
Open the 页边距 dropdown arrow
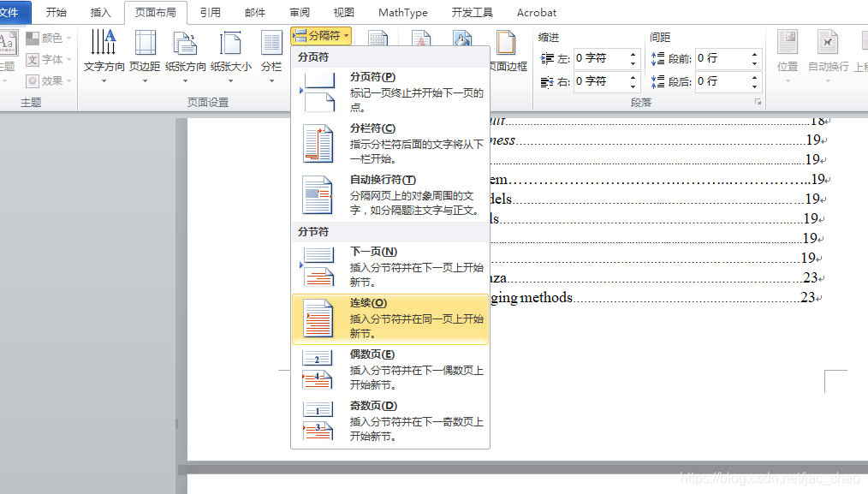click(145, 81)
